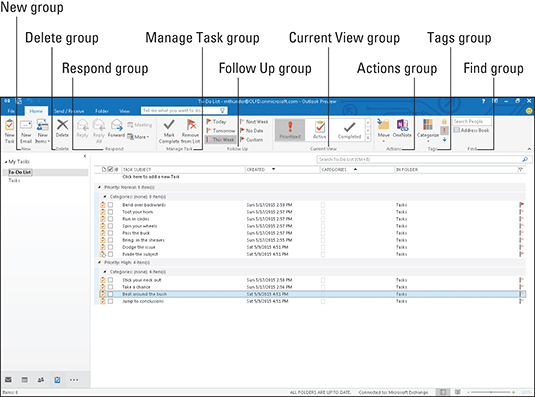Expand the Current View gallery
Viewport: 535px width, 397px height.
point(368,138)
